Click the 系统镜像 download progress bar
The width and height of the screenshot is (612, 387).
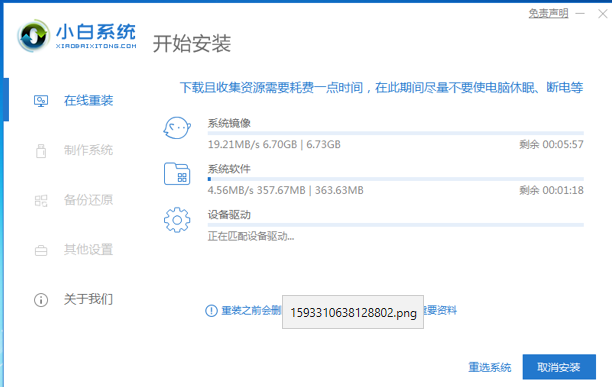[x=395, y=133]
